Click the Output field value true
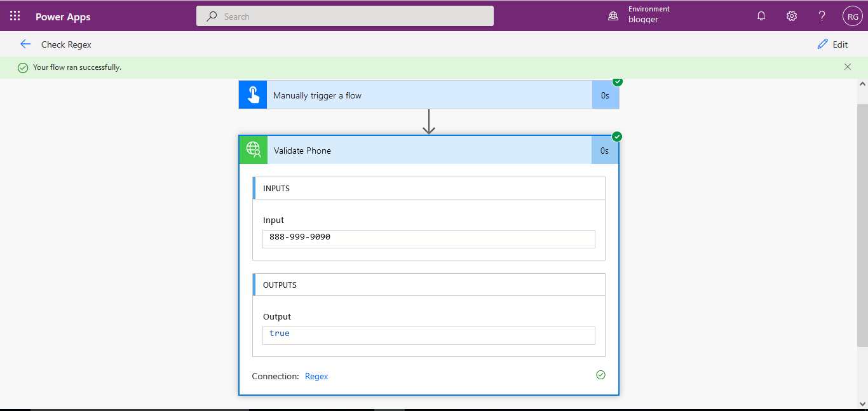Image resolution: width=868 pixels, height=411 pixels. tap(429, 335)
